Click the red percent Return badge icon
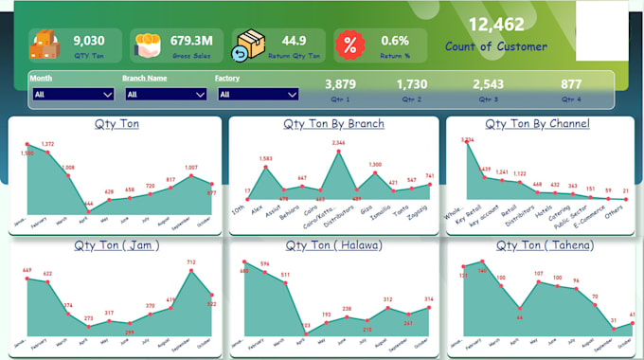 349,45
